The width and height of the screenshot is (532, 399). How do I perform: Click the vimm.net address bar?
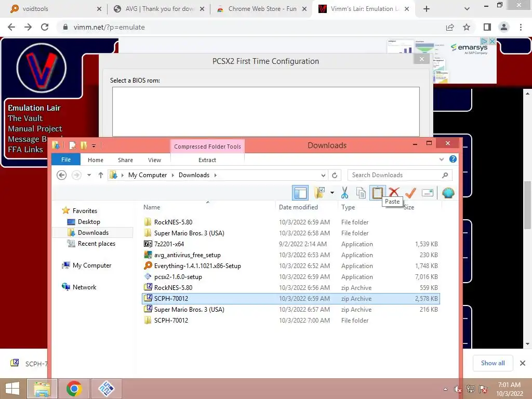pos(251,27)
